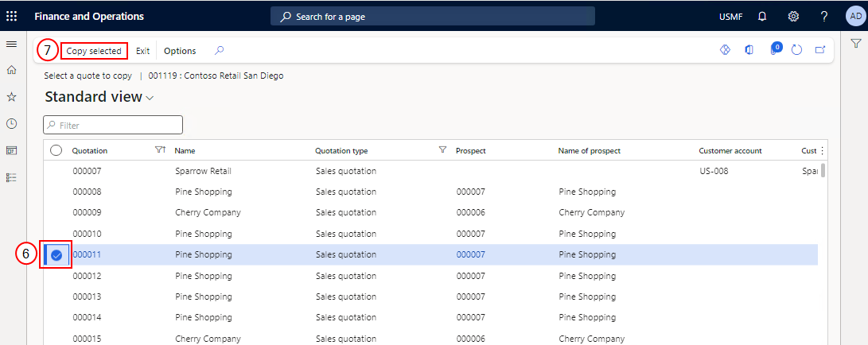
Task: Open prospect 000007 link in selected row
Action: pos(470,254)
